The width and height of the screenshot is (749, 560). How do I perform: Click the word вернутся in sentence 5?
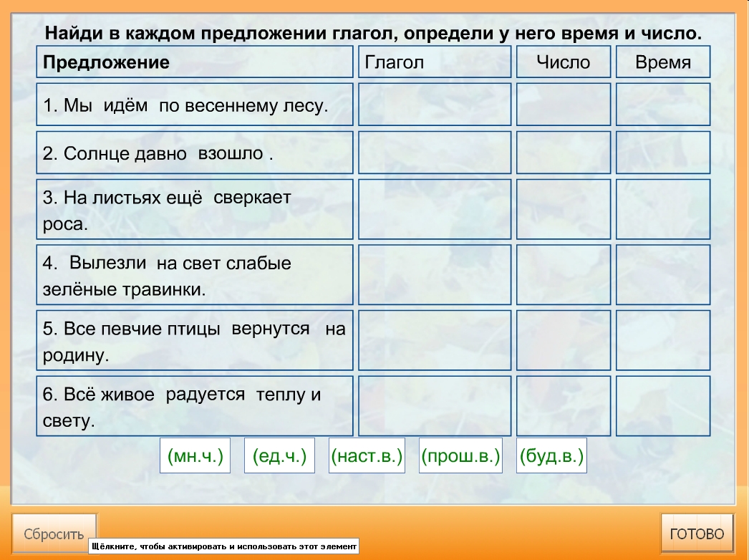coord(271,328)
